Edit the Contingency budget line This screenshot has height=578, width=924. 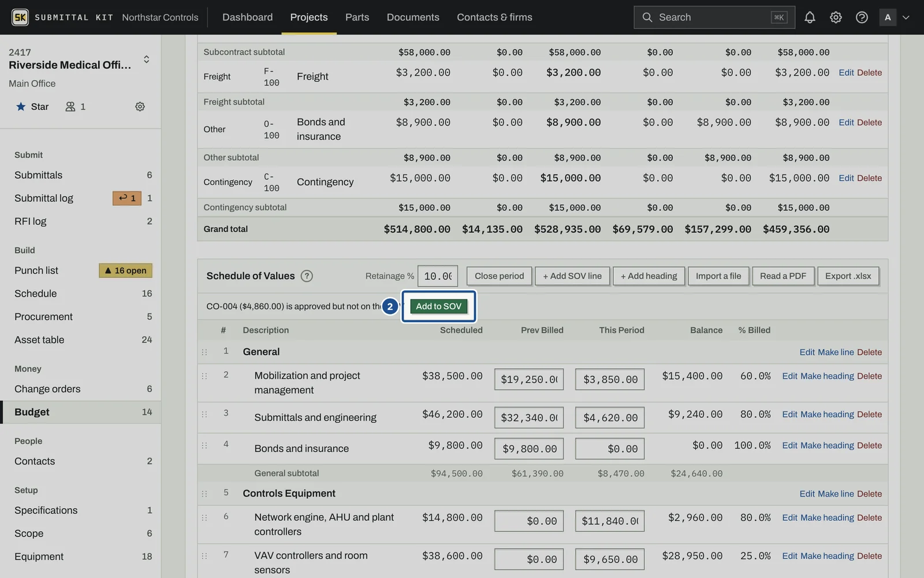tap(846, 178)
